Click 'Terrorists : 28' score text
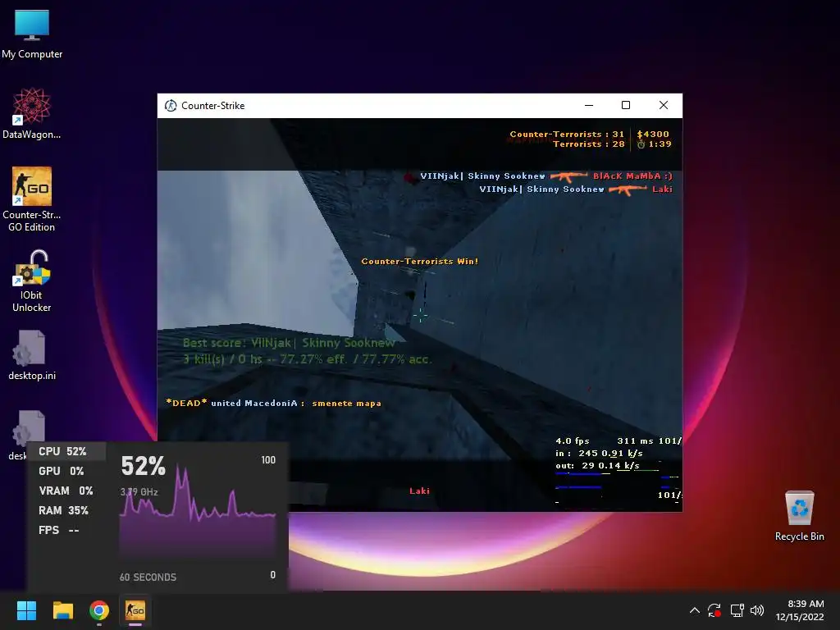 click(x=589, y=144)
